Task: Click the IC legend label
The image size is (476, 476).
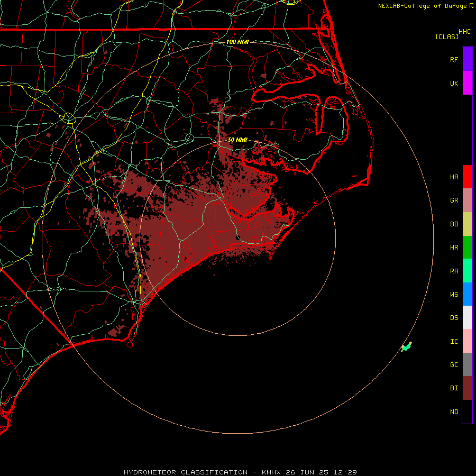Action: click(454, 341)
